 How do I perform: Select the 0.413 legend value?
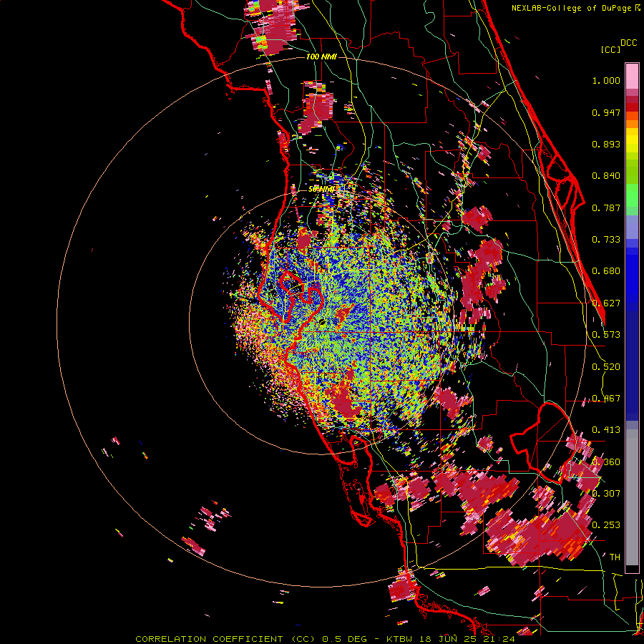coord(606,430)
